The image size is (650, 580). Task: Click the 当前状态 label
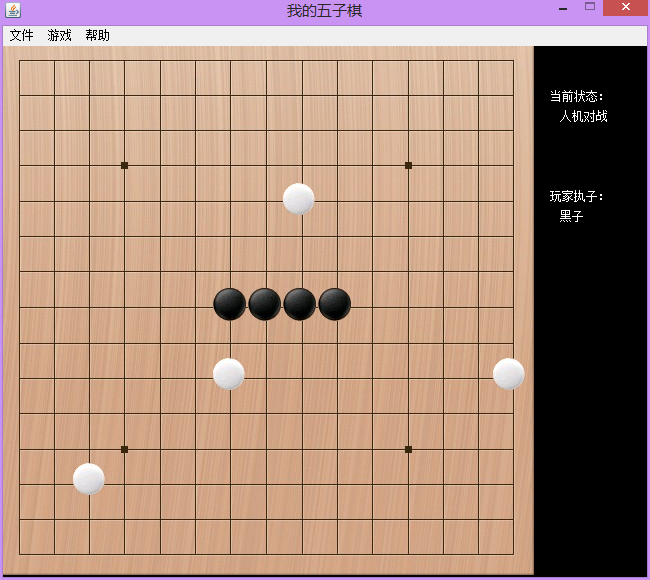(576, 96)
